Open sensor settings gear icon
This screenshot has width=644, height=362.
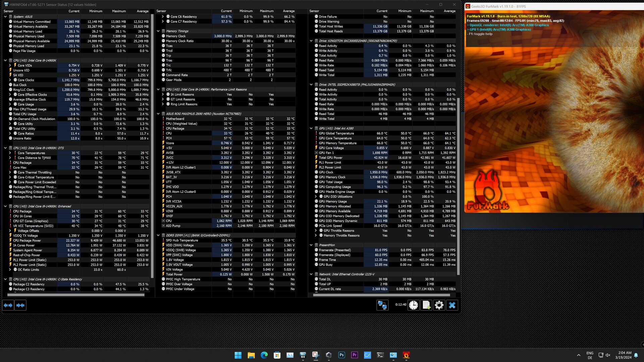point(439,305)
